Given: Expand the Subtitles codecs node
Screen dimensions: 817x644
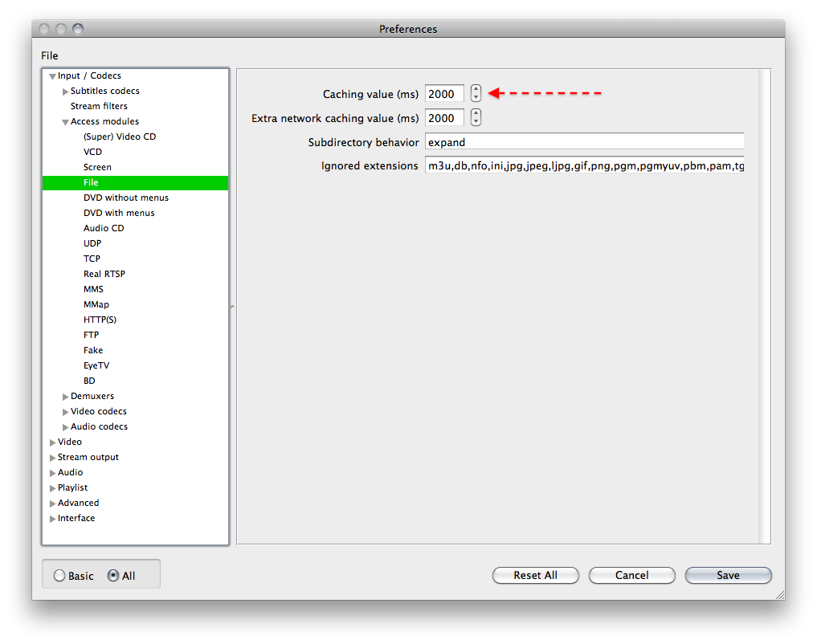Looking at the screenshot, I should point(65,92).
